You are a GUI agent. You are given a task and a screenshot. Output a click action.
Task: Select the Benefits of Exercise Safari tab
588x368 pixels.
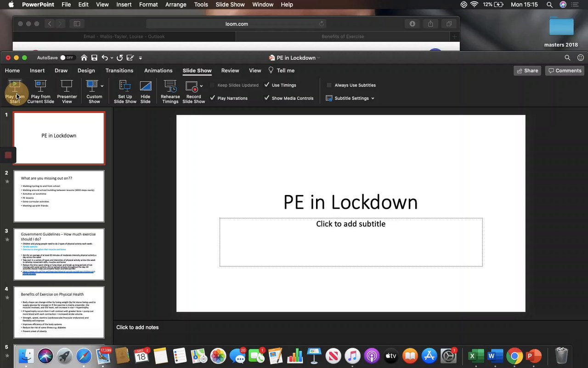point(343,36)
